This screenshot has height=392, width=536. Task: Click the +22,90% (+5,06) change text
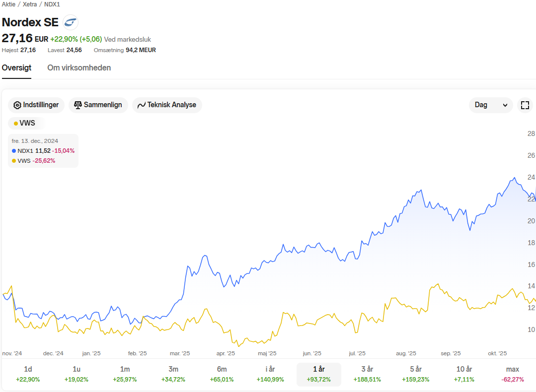click(x=76, y=39)
